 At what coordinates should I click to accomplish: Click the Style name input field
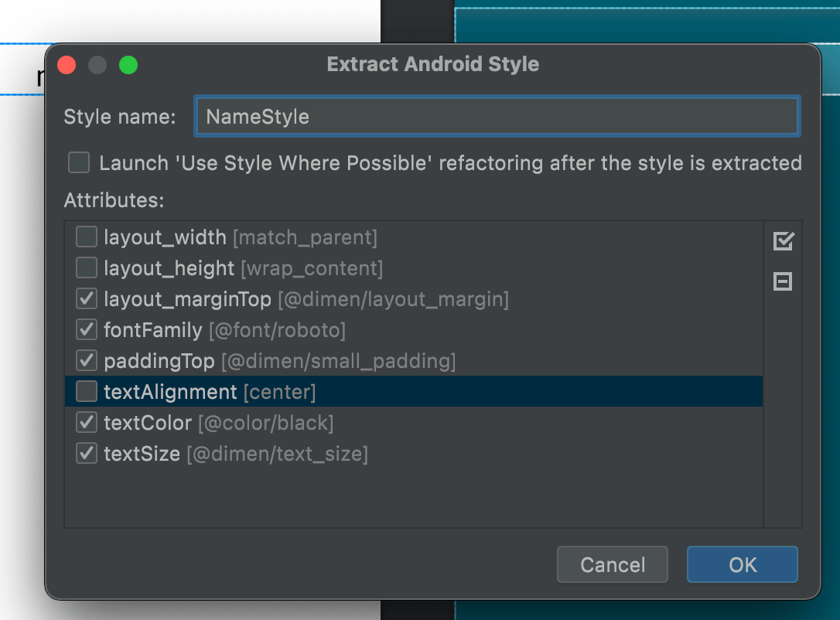[497, 116]
